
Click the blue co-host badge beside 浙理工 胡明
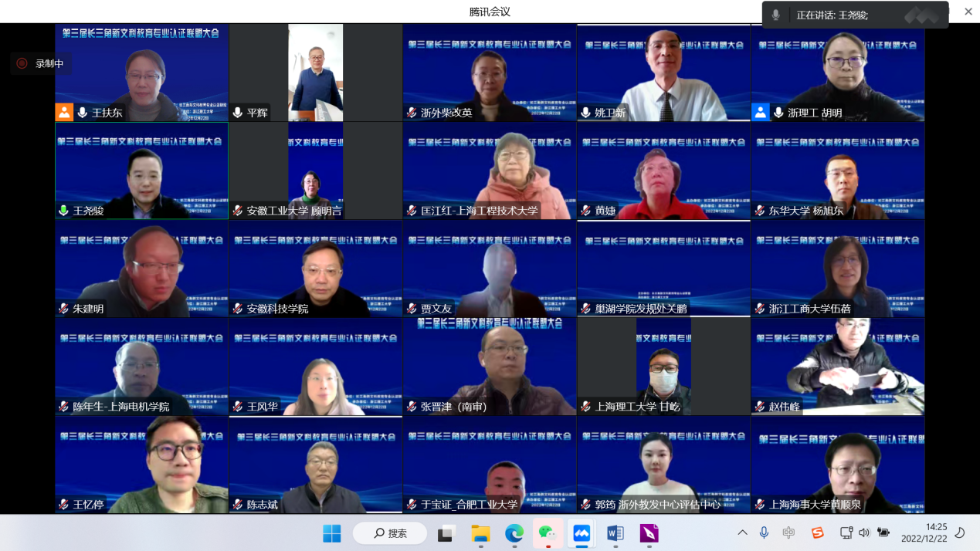tap(761, 113)
